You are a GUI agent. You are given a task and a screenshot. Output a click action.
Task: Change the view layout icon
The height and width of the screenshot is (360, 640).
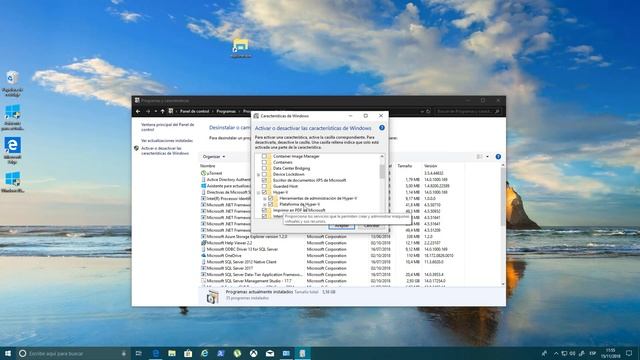[480, 157]
